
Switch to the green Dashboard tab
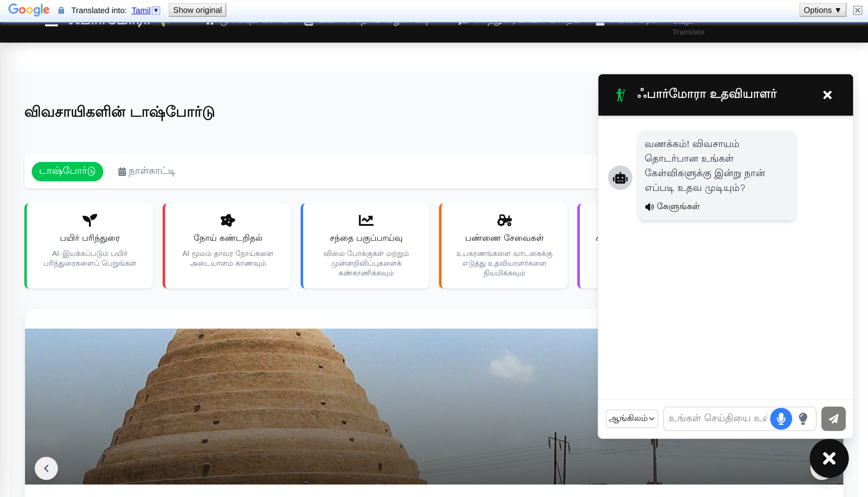[67, 171]
